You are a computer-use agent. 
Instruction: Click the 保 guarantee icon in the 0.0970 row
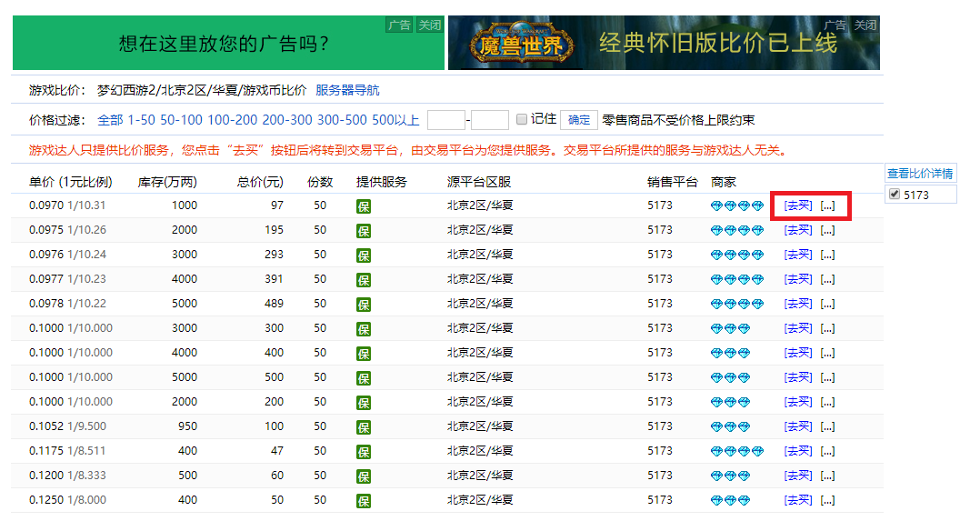364,206
